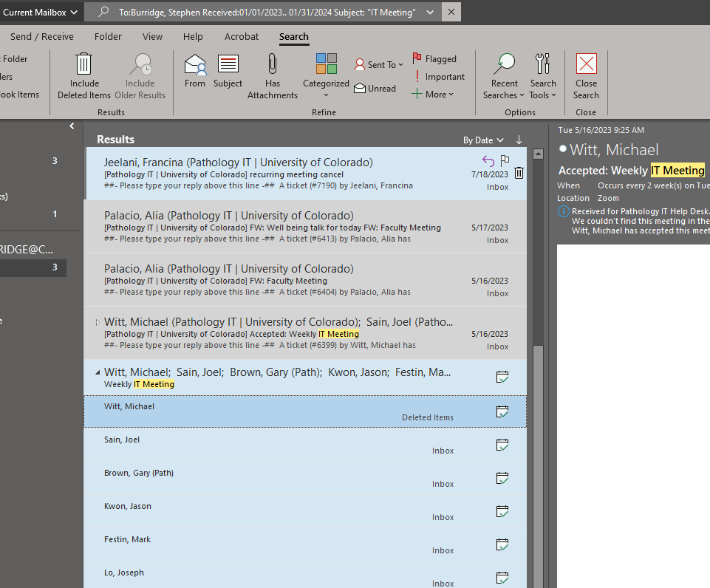Select Festin, Mark meeting response
This screenshot has height=588, width=710.
(305, 544)
